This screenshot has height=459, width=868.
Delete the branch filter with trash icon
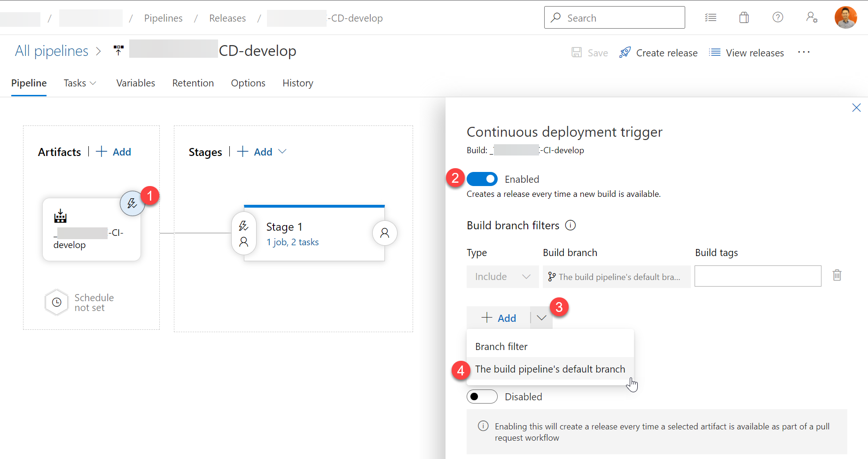click(x=837, y=275)
